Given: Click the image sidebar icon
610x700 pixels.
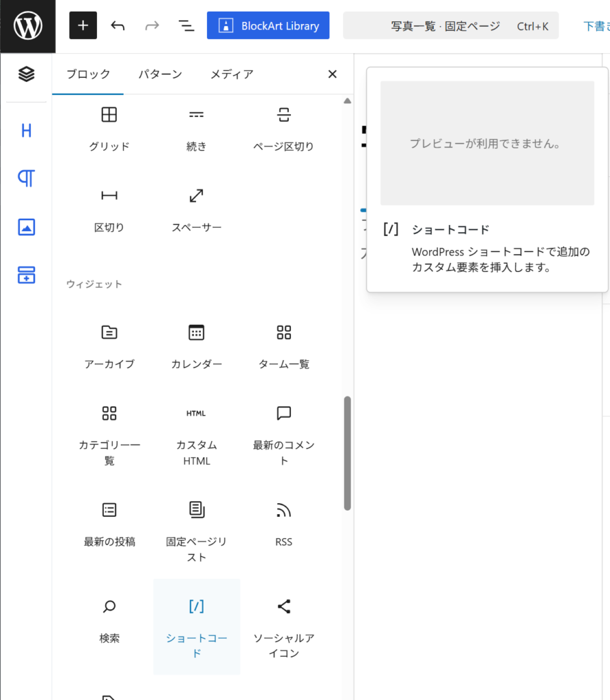Looking at the screenshot, I should click(x=27, y=227).
